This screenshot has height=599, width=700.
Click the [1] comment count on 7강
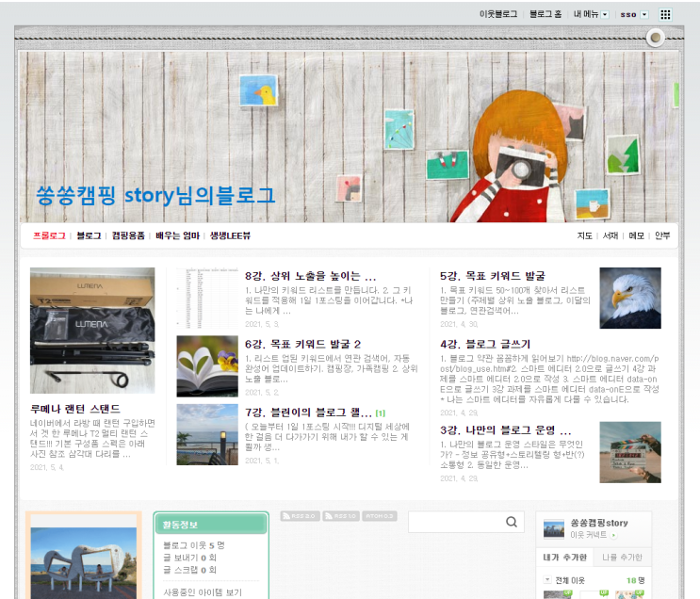click(x=381, y=413)
